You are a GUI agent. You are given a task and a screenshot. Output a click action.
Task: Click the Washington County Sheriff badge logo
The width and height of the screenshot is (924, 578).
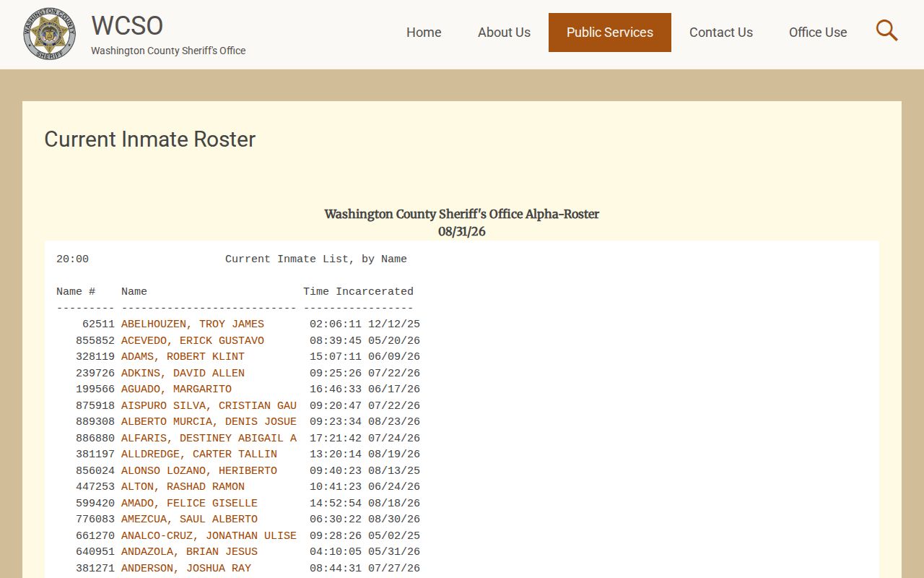49,34
